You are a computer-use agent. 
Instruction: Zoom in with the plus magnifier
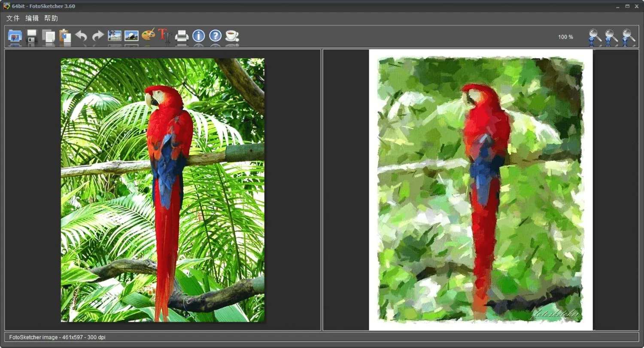tap(627, 37)
